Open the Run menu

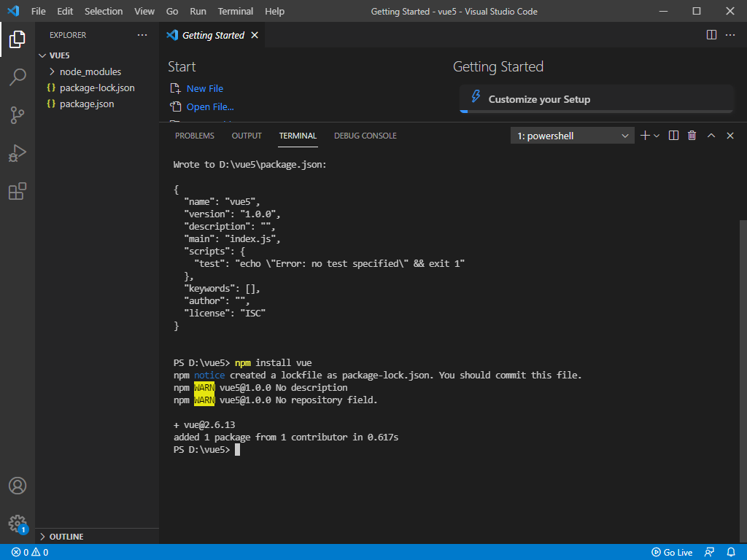tap(198, 11)
